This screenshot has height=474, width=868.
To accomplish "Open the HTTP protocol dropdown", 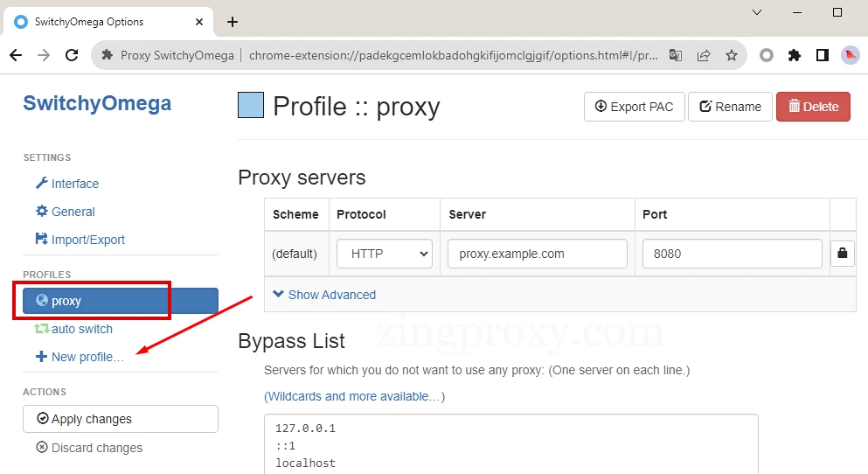I will (385, 254).
